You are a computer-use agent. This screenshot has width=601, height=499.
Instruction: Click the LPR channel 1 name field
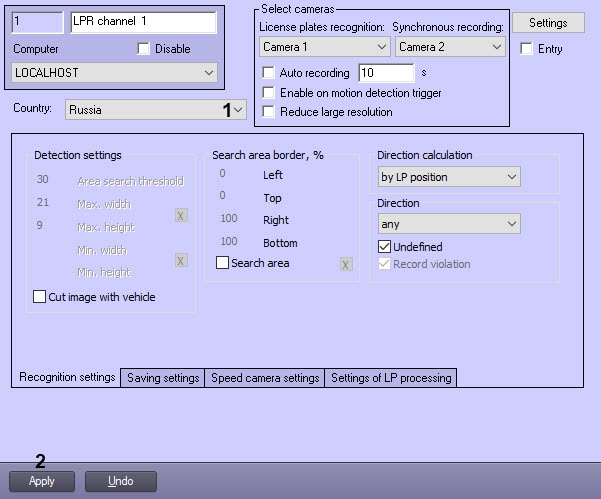pos(143,20)
